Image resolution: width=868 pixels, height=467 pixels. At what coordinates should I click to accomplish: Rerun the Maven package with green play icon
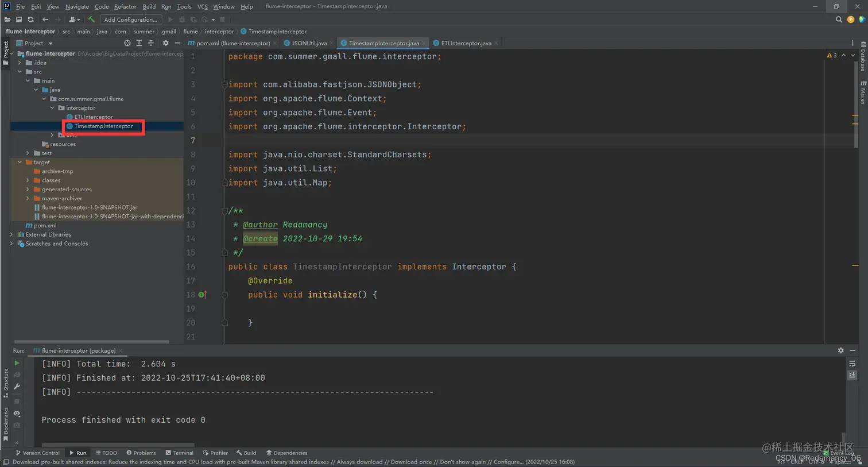[17, 363]
